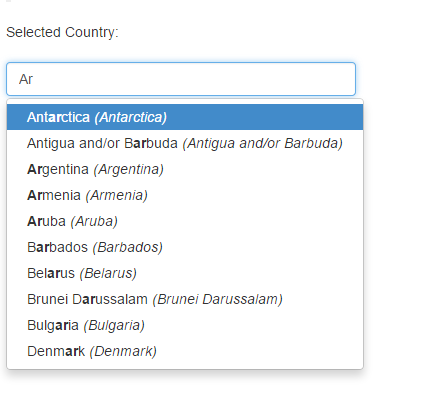This screenshot has height=397, width=430.
Task: Select the highlighted Antarctica suggestion
Action: pos(185,117)
